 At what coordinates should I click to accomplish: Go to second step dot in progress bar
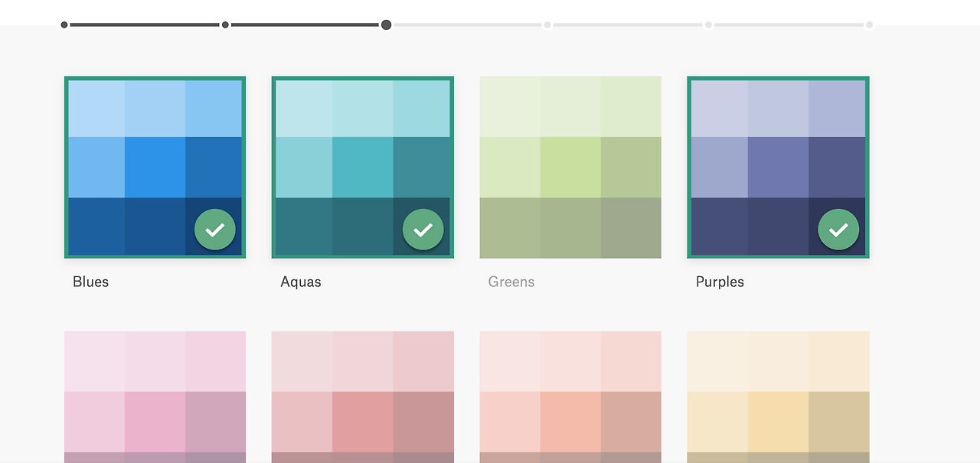click(x=225, y=25)
